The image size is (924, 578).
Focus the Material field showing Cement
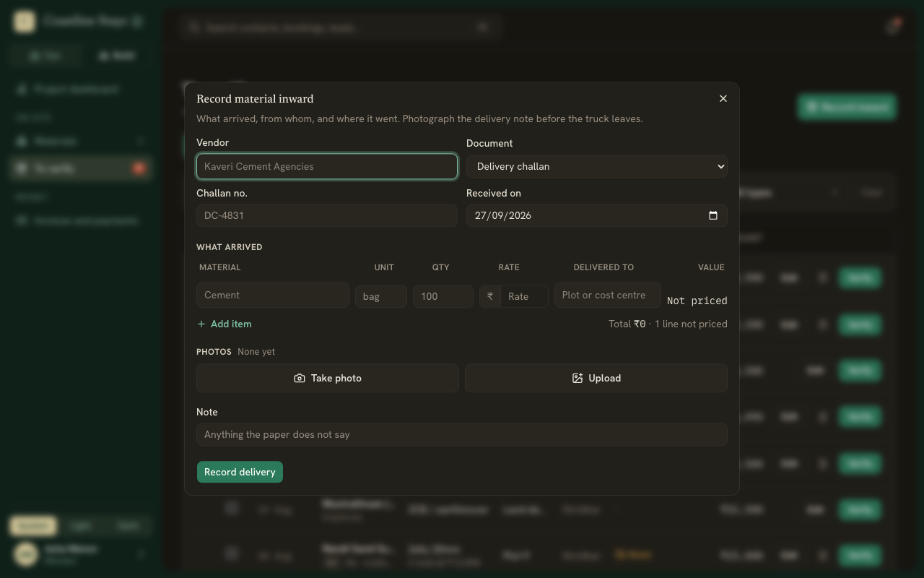[x=273, y=295]
